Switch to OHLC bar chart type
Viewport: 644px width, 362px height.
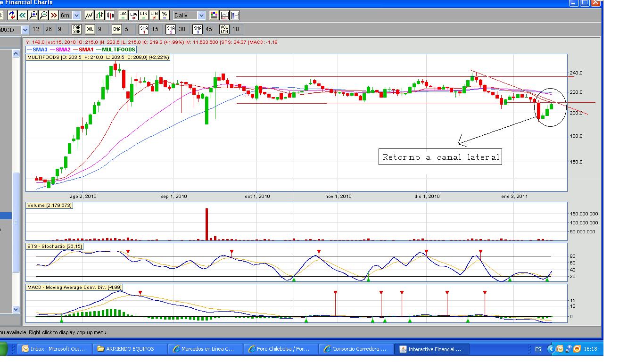99,15
